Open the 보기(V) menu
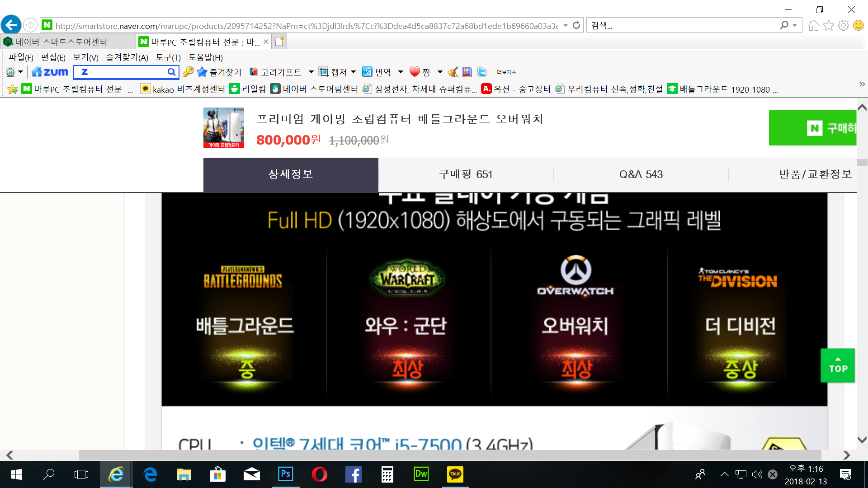This screenshot has height=488, width=868. [86, 57]
